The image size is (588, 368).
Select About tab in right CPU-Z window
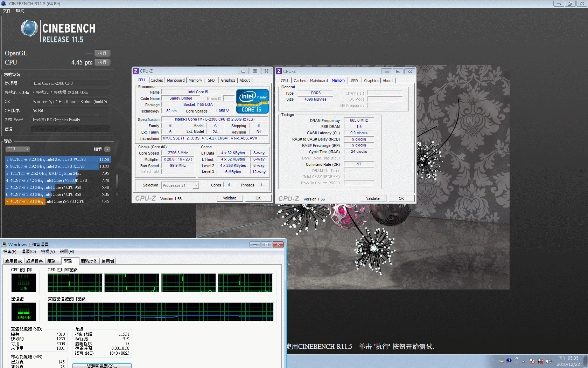388,81
